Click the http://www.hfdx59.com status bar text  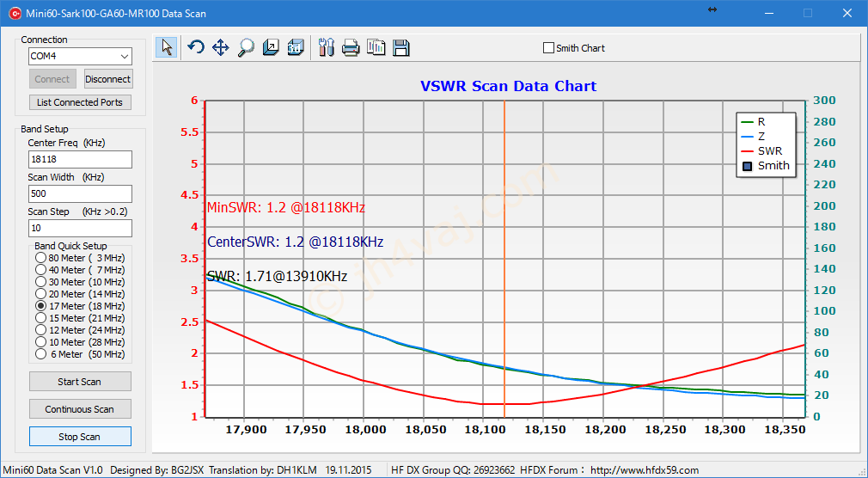point(645,470)
